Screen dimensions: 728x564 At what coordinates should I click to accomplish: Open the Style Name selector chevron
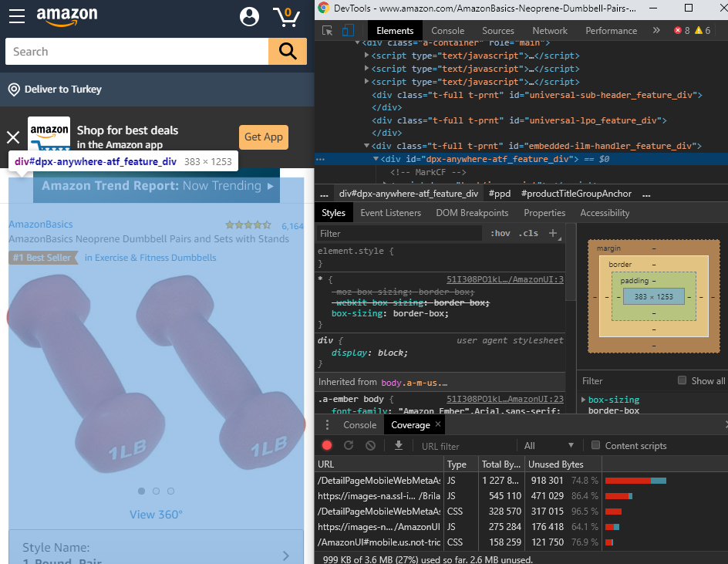pyautogui.click(x=286, y=556)
